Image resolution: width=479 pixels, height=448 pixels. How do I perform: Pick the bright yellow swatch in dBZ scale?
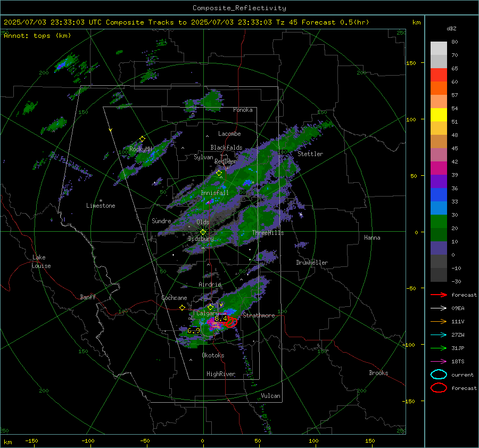439,115
